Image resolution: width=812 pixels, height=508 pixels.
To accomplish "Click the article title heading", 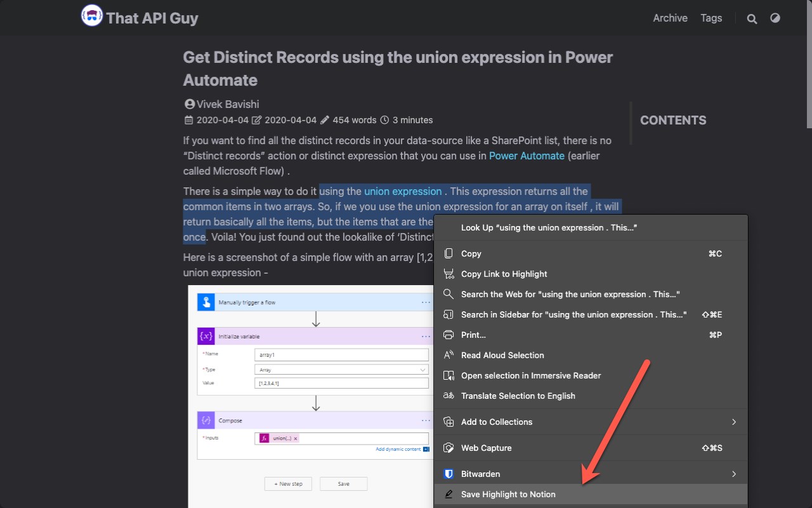I will 398,69.
